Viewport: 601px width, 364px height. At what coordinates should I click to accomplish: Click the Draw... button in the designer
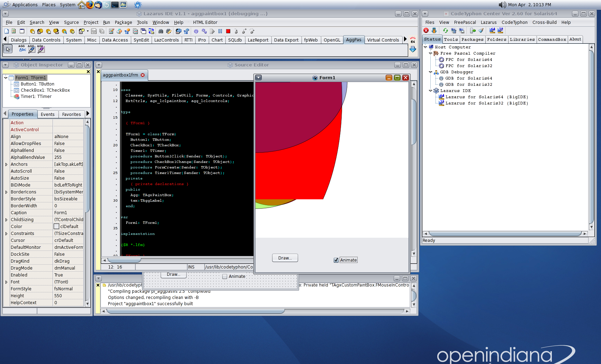[x=173, y=275]
